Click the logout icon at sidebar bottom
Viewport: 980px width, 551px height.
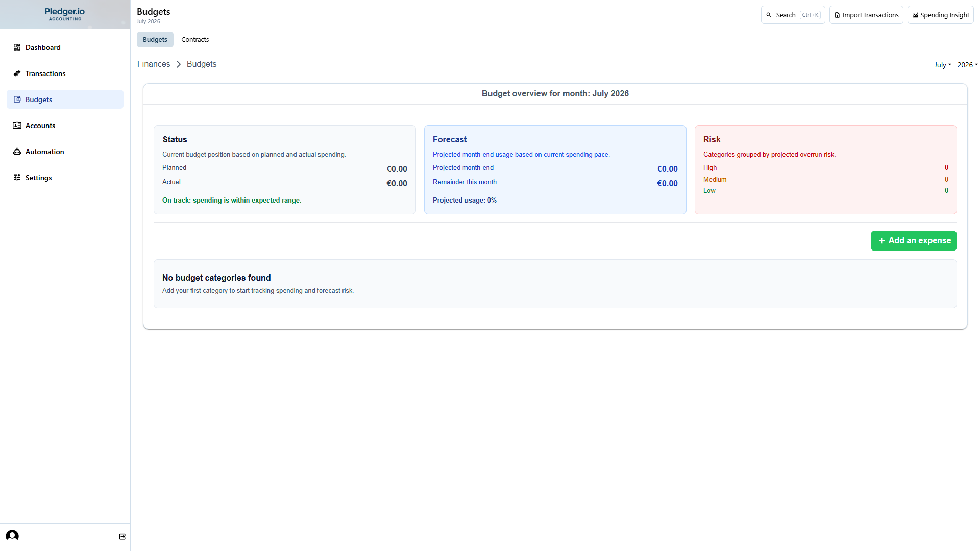coord(122,537)
